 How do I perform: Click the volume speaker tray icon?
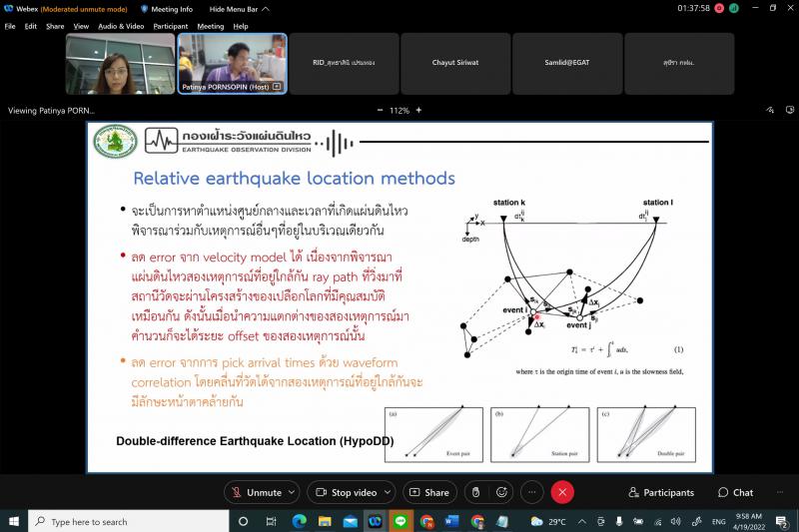676,521
